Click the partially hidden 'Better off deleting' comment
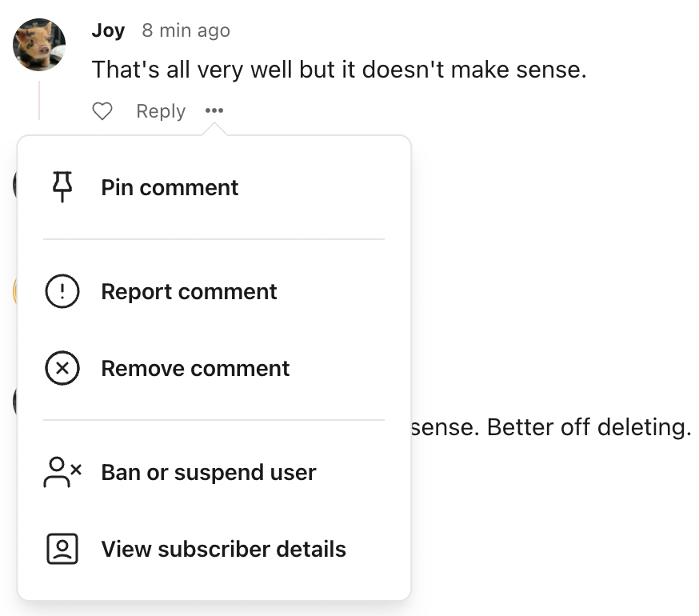This screenshot has width=699, height=616. [x=551, y=427]
